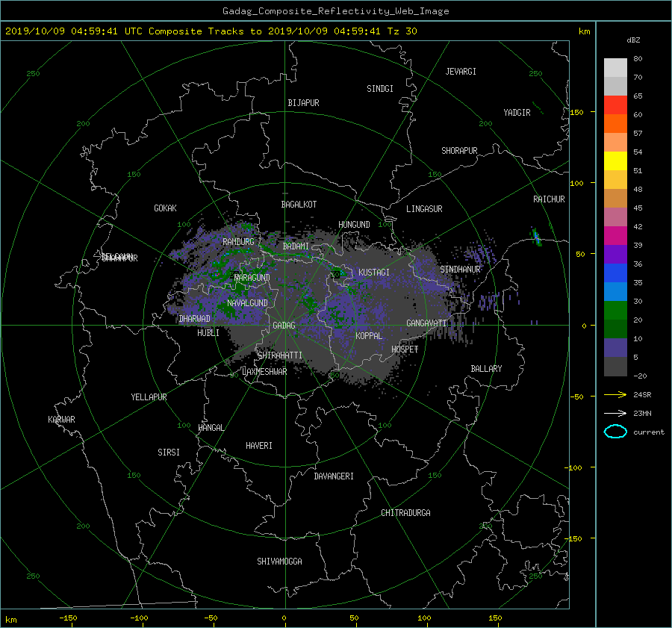This screenshot has height=628, width=672.
Task: Click the KOPPAL city label
Action: [369, 335]
